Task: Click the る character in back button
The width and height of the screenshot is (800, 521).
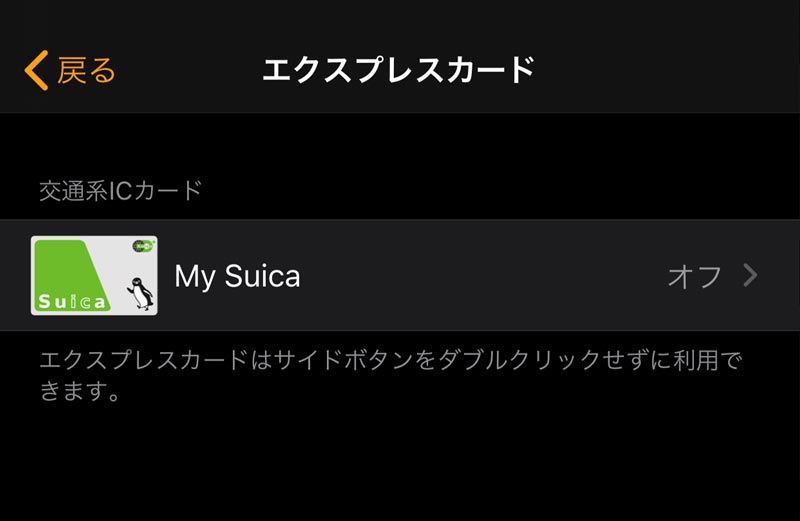Action: pos(103,70)
